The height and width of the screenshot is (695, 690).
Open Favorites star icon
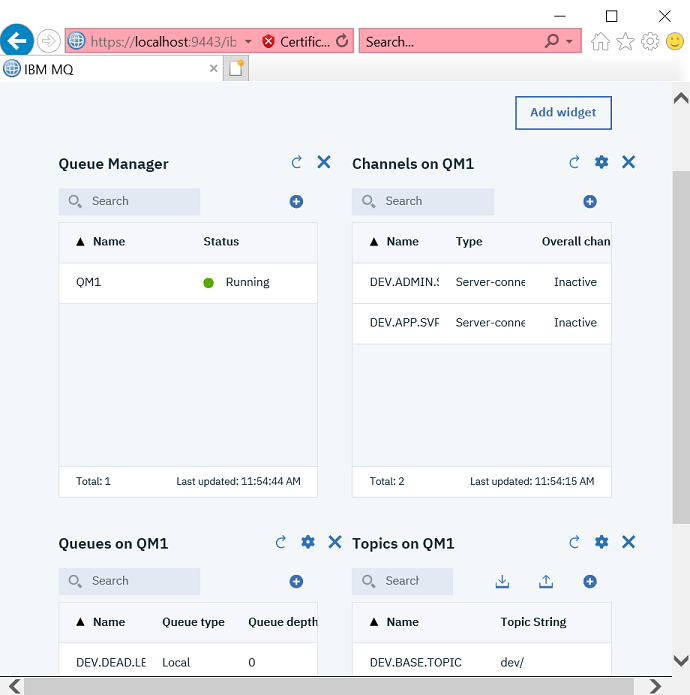pyautogui.click(x=625, y=42)
